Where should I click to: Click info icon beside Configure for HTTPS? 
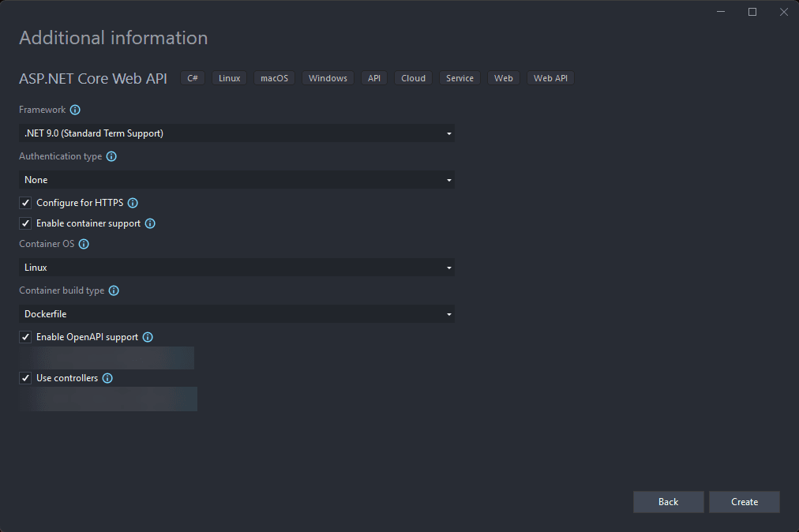(x=133, y=203)
